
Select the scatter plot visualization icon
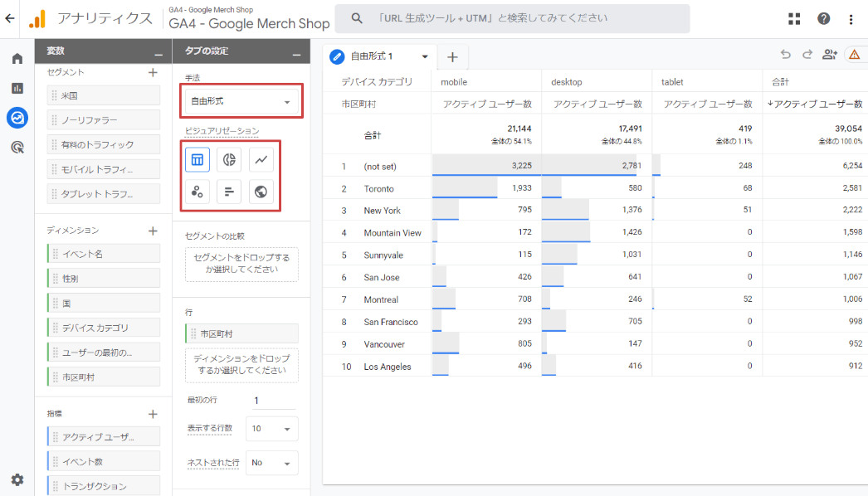tap(197, 192)
